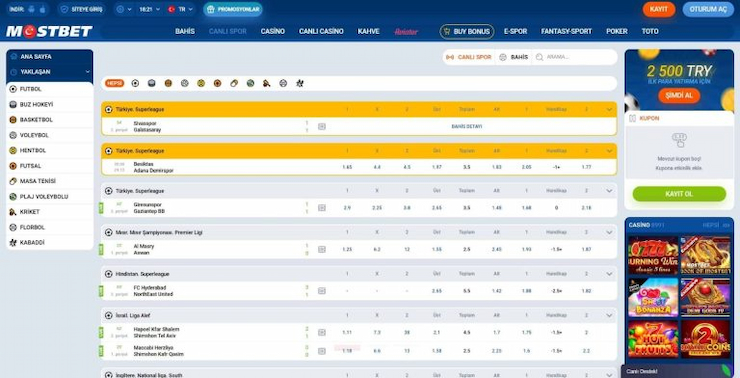Filter by futsal icon in top filter bar
The width and height of the screenshot is (740, 378).
click(218, 83)
